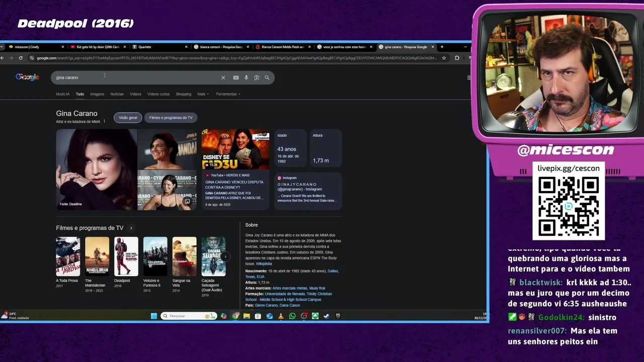
Task: Open the Deadpool 2016 movie poster
Action: point(126,256)
